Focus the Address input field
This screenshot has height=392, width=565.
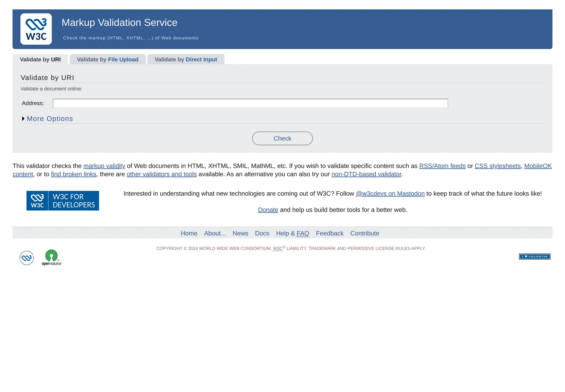point(250,104)
